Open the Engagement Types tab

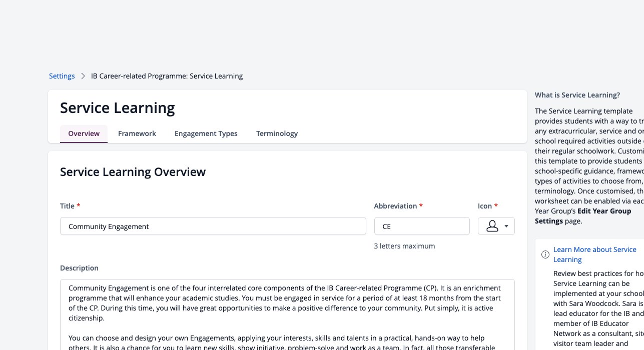point(206,133)
